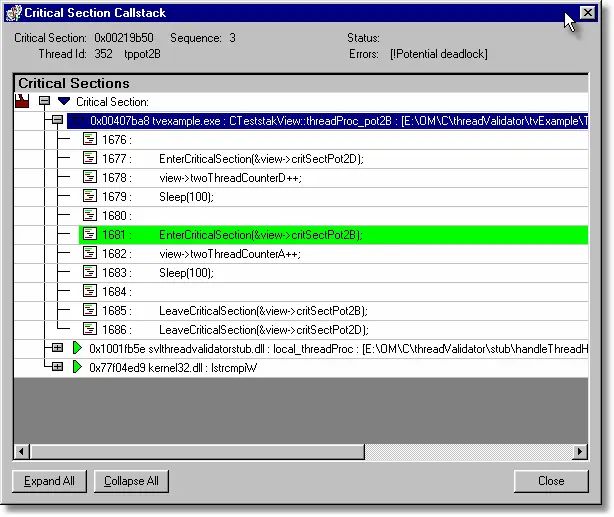Click source line icon for line 1683
This screenshot has height=517, width=614.
(x=90, y=272)
